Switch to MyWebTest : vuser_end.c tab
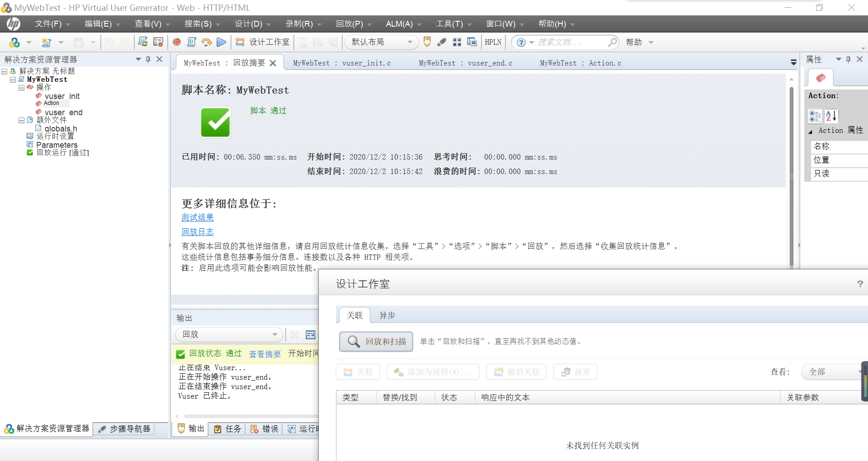Viewport: 868px width, 461px height. 466,63
